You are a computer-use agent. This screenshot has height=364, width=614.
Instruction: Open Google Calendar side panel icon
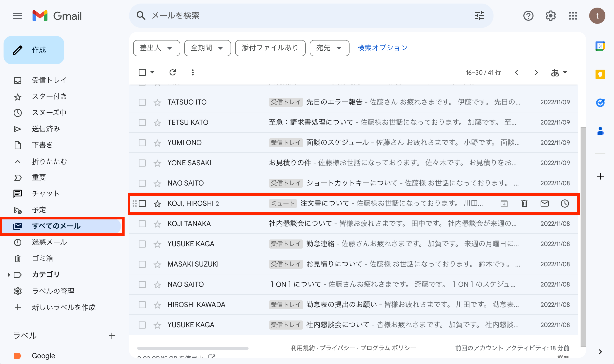point(600,46)
